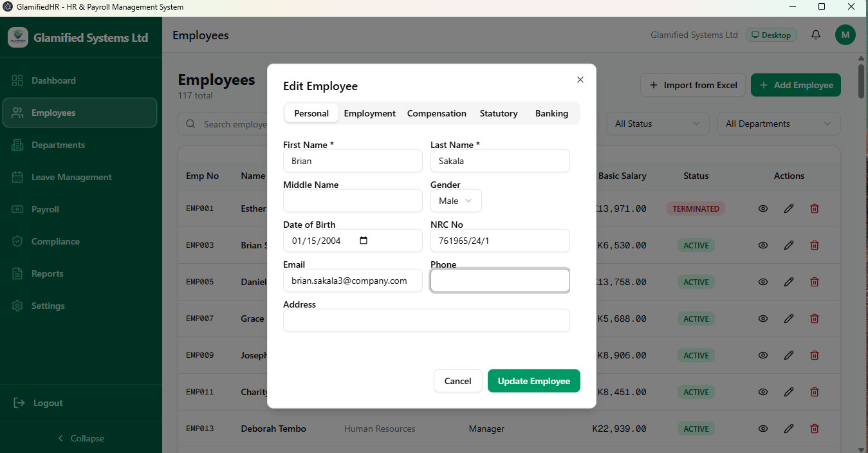View EMP001 details eye icon
Image resolution: width=868 pixels, height=453 pixels.
point(763,208)
